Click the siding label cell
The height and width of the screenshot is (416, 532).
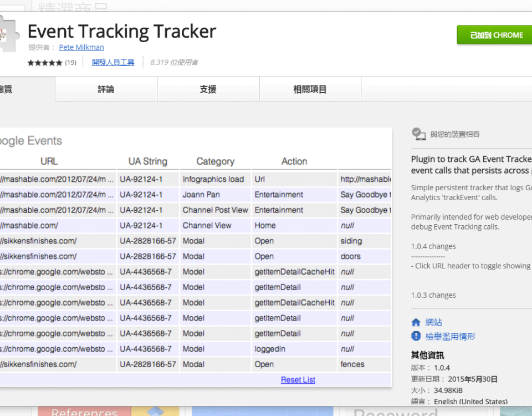pos(365,241)
